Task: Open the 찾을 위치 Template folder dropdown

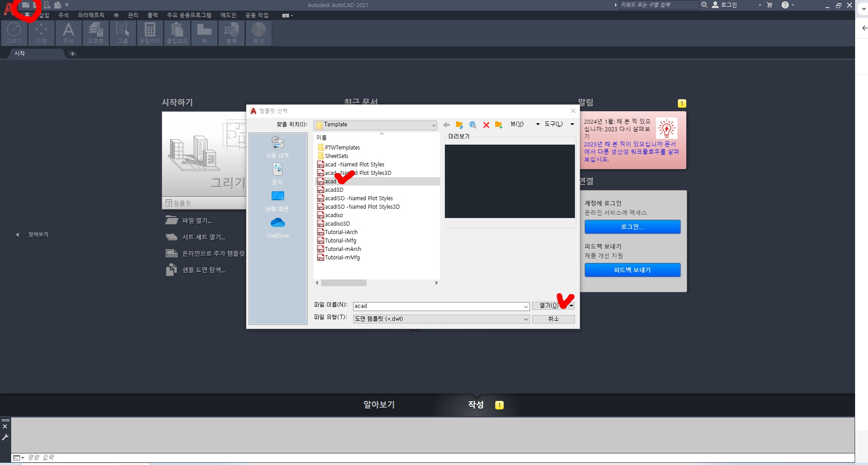Action: click(x=375, y=125)
